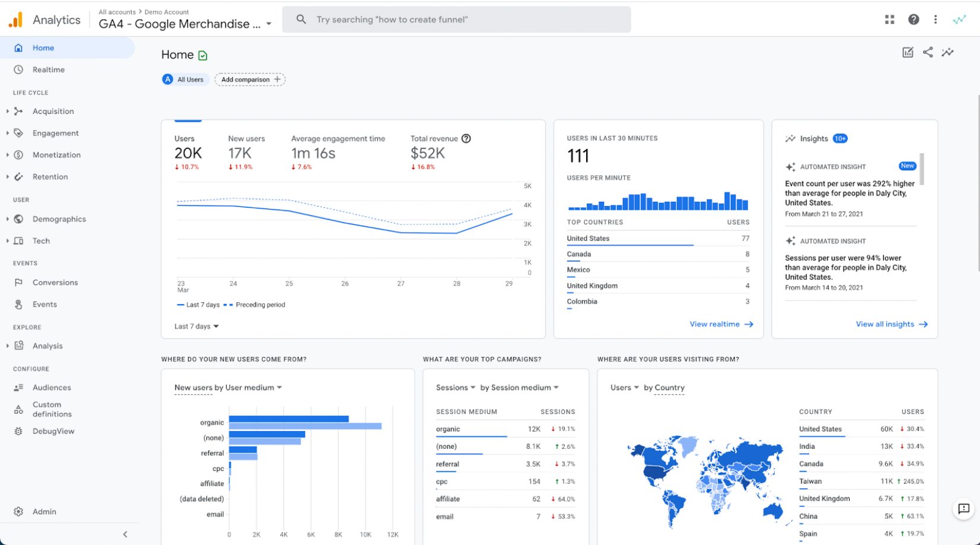
Task: Click the Insights panel scrollbar
Action: point(922,169)
